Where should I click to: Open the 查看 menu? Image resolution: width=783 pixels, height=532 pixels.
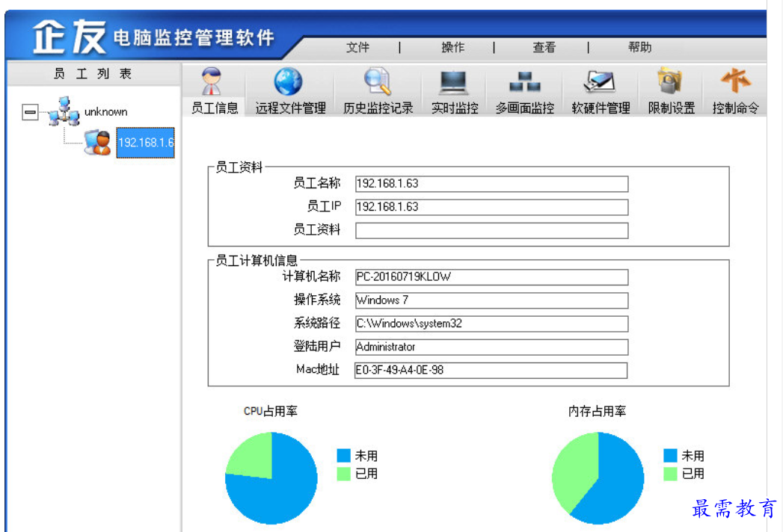544,47
